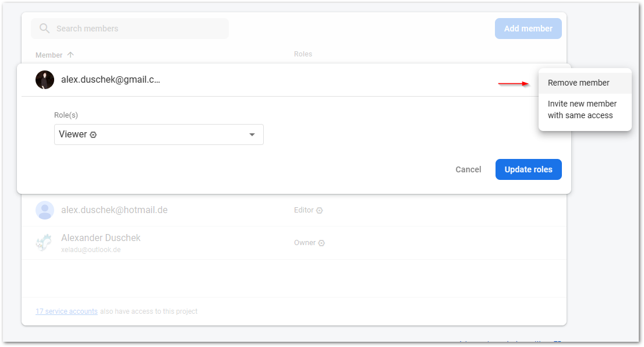The height and width of the screenshot is (347, 644).
Task: Click Alexander Duschek's avatar image
Action: tap(44, 243)
